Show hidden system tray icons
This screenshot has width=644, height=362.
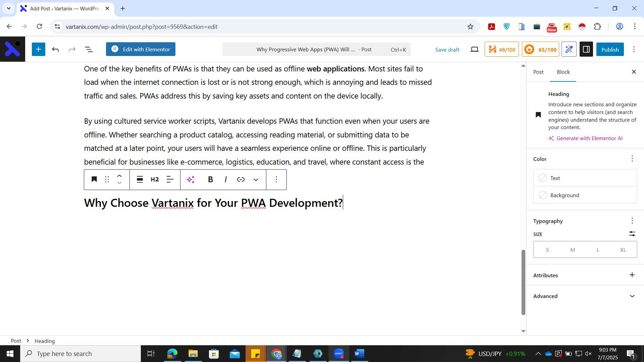[x=538, y=354]
